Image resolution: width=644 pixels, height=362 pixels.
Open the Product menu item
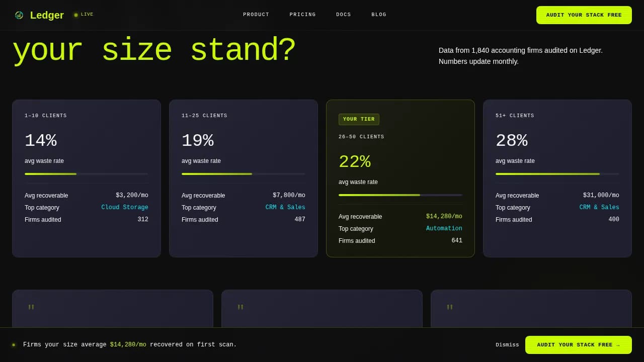[x=256, y=15]
